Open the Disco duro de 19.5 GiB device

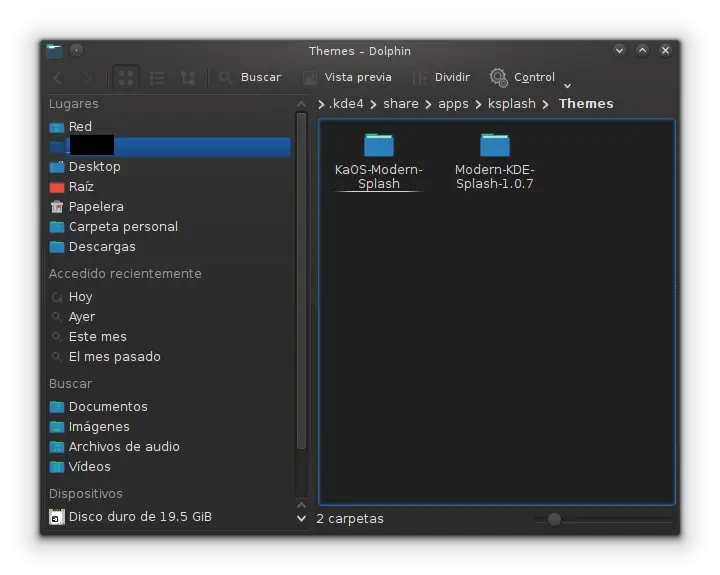pos(170,517)
